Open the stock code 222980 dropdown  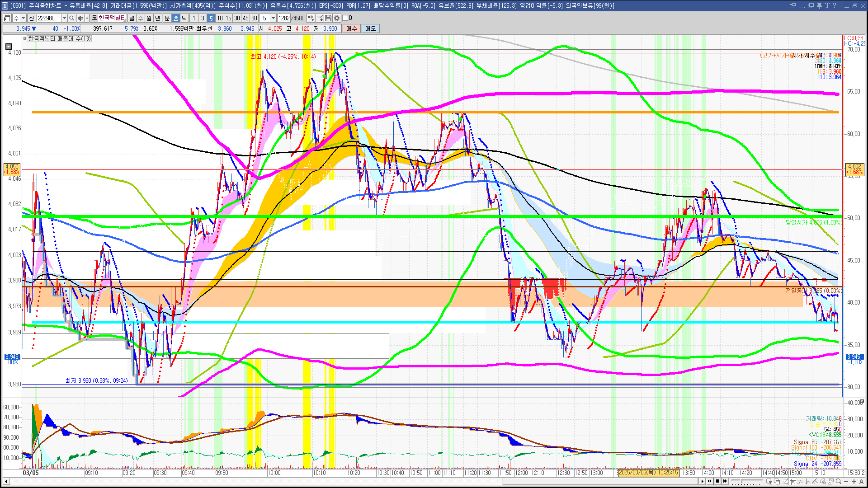click(x=64, y=18)
